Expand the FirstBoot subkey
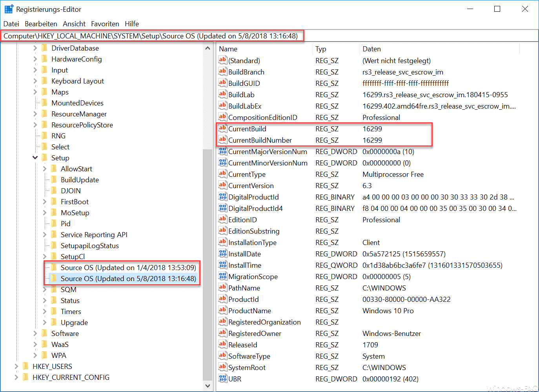539x392 pixels. click(44, 201)
